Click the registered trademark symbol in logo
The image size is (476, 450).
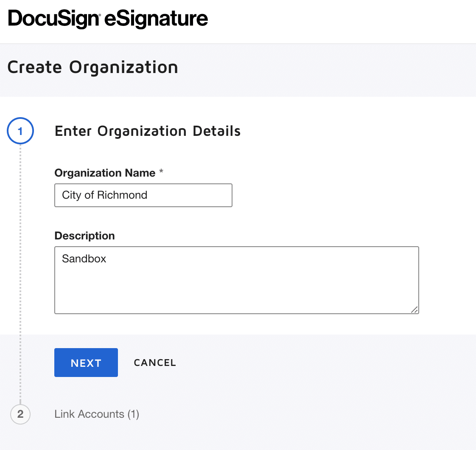click(100, 14)
